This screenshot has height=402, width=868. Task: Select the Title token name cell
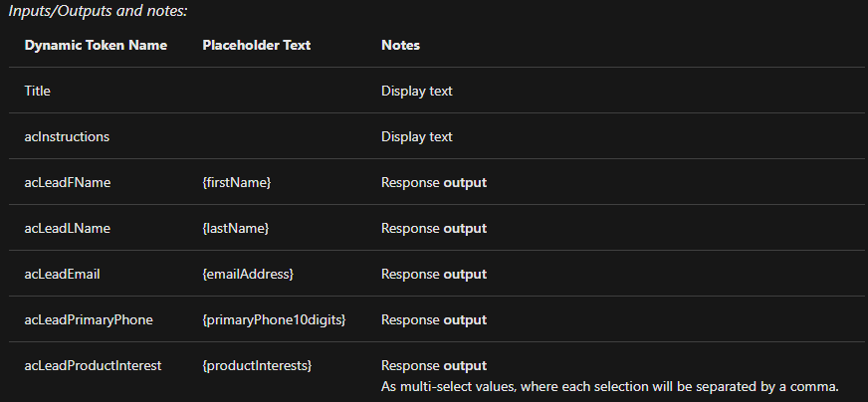coord(37,91)
